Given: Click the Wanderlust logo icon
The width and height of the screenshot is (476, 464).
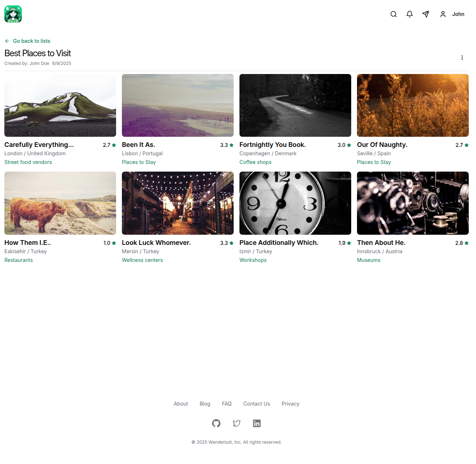Looking at the screenshot, I should (13, 14).
